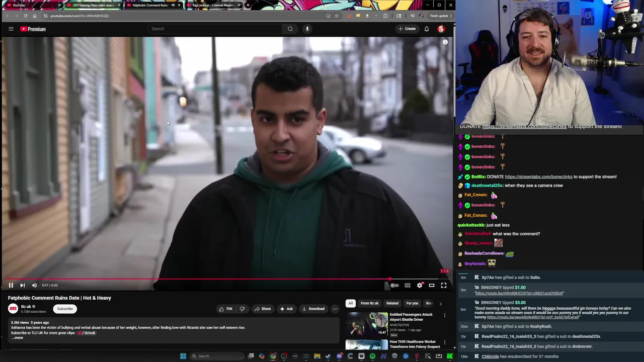
Task: Search with your voice microphone
Action: (x=307, y=29)
